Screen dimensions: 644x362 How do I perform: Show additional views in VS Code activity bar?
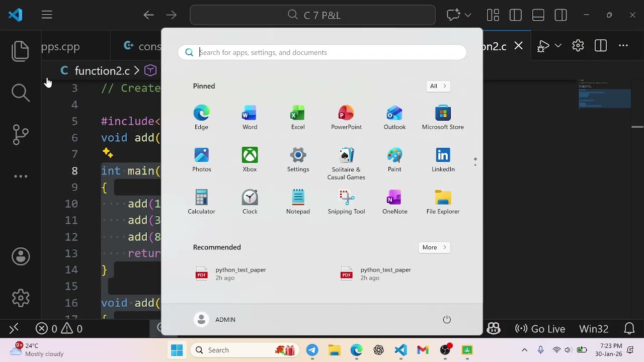click(x=21, y=176)
